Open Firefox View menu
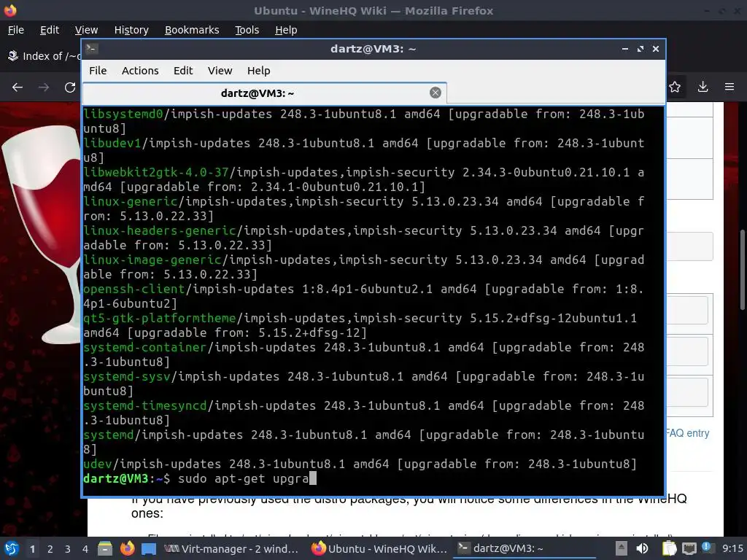The width and height of the screenshot is (747, 560). pyautogui.click(x=86, y=30)
